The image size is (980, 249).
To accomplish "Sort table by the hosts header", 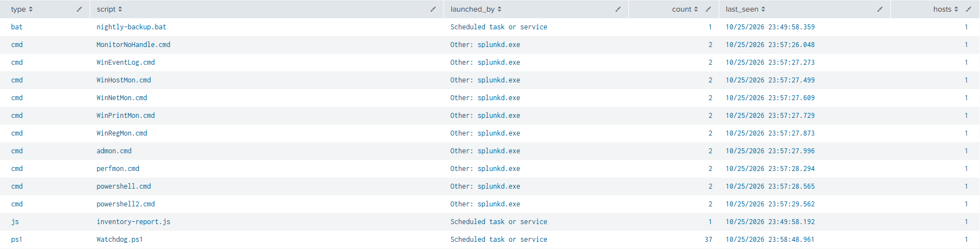I will tap(946, 9).
